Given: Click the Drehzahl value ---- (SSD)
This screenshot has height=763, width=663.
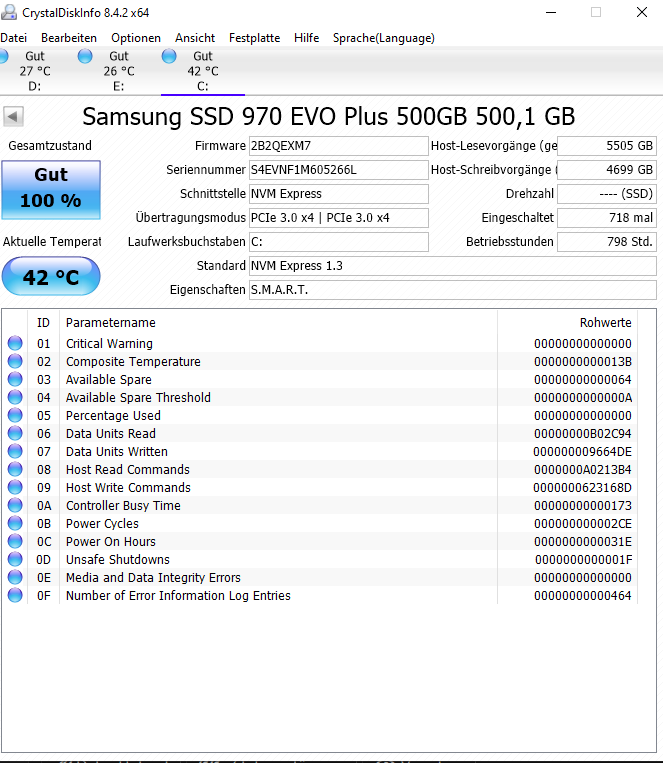Looking at the screenshot, I should click(607, 194).
